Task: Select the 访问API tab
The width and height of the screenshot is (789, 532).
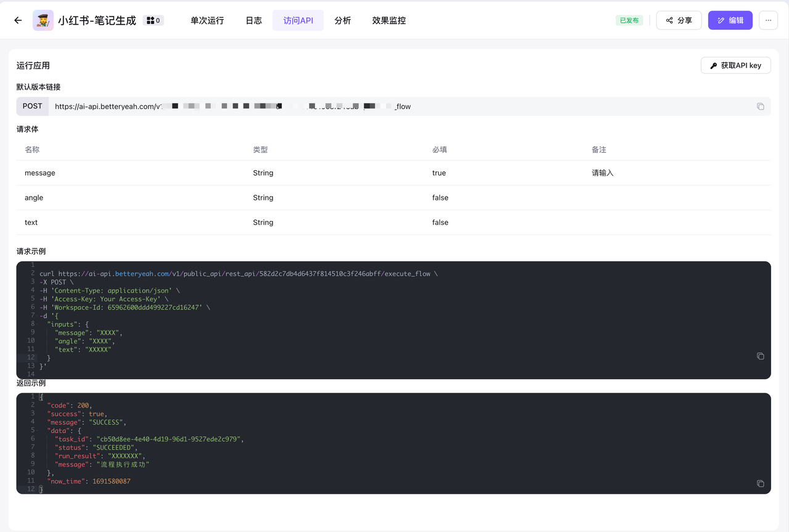Action: [298, 20]
